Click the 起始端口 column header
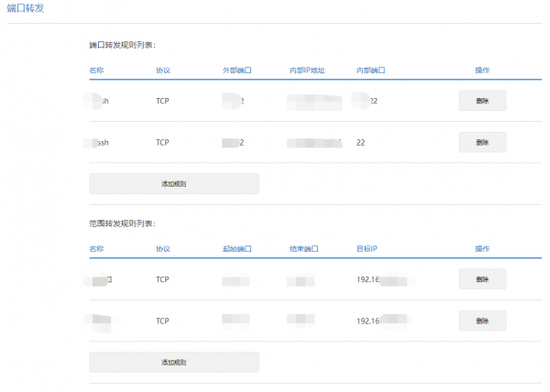The width and height of the screenshot is (550, 392). [236, 248]
